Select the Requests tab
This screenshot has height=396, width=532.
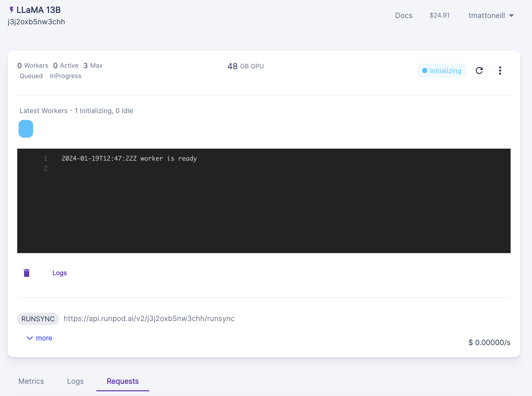[x=123, y=381]
